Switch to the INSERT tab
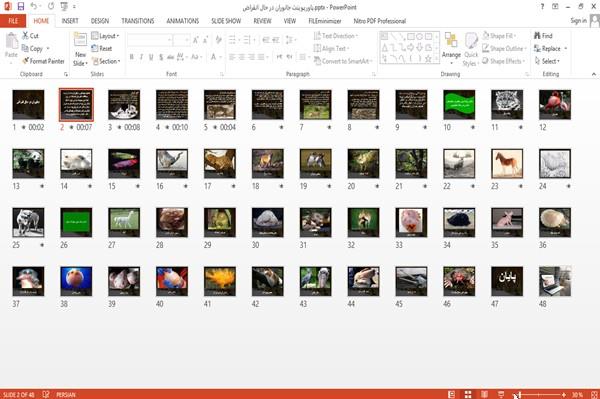Image resolution: width=600 pixels, height=399 pixels. click(x=70, y=21)
